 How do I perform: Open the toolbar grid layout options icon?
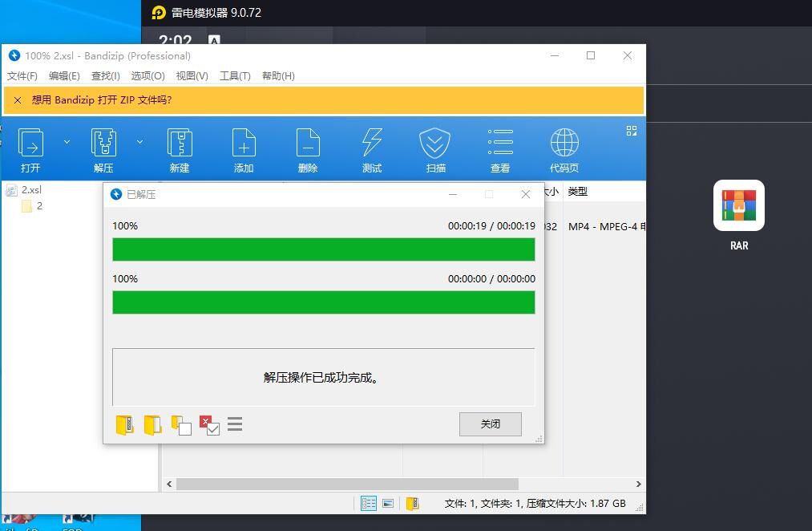[632, 131]
